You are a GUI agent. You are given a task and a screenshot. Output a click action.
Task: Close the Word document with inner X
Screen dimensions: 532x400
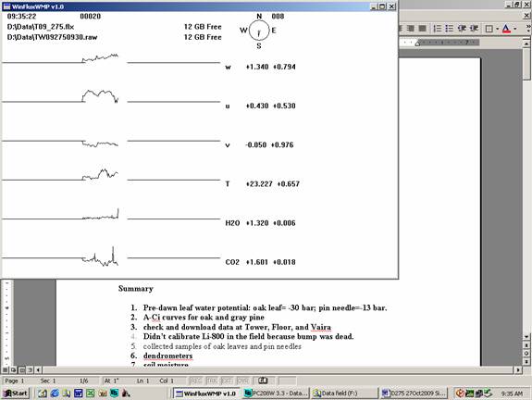pyautogui.click(x=526, y=16)
